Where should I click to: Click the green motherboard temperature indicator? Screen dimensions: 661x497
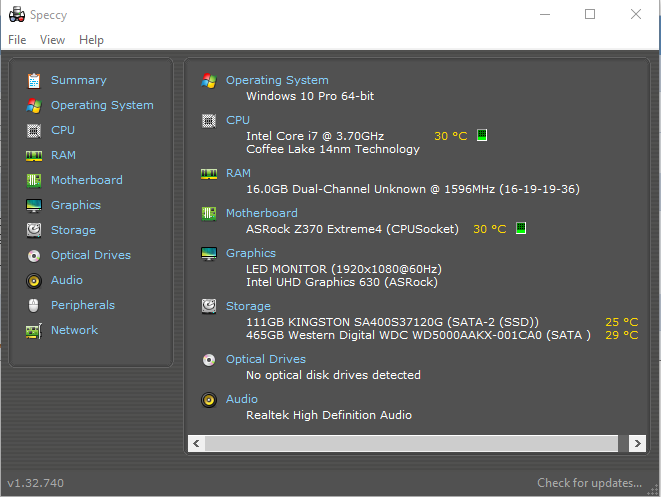(520, 228)
